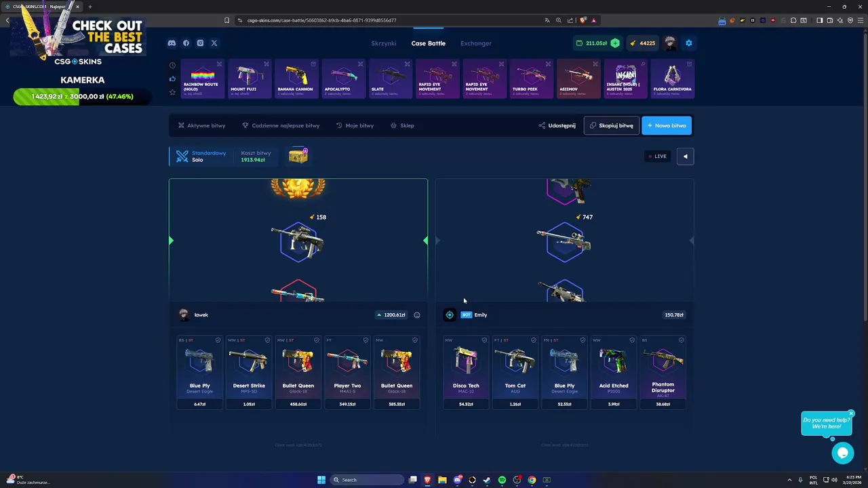Select Emily's Tom Cat AUG card
This screenshot has width=868, height=488.
coord(515,373)
